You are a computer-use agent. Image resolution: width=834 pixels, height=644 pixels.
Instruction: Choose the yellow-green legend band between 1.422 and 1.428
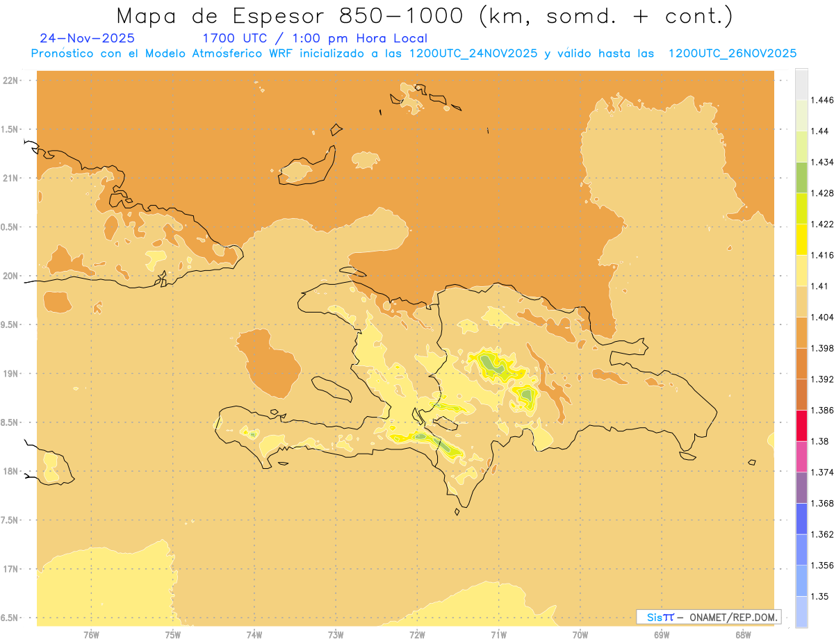pos(801,208)
